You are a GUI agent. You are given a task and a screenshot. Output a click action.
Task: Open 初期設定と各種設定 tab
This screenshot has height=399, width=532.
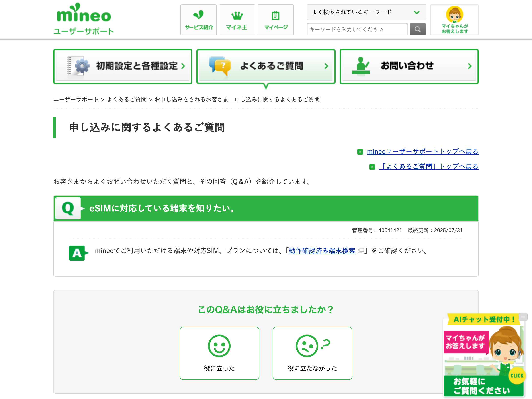tap(123, 66)
